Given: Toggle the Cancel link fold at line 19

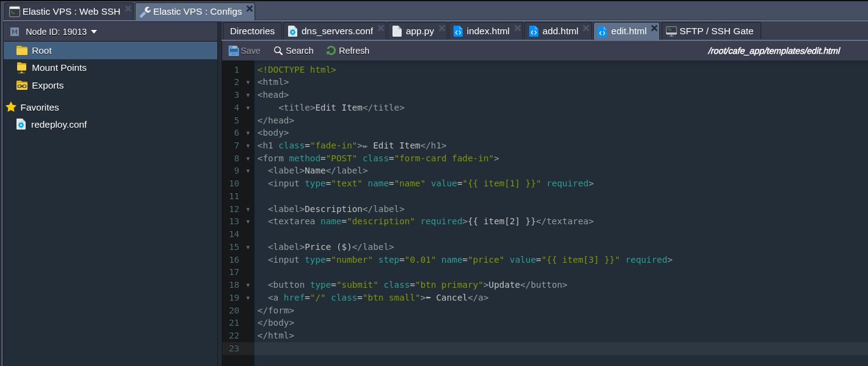Looking at the screenshot, I should point(248,298).
